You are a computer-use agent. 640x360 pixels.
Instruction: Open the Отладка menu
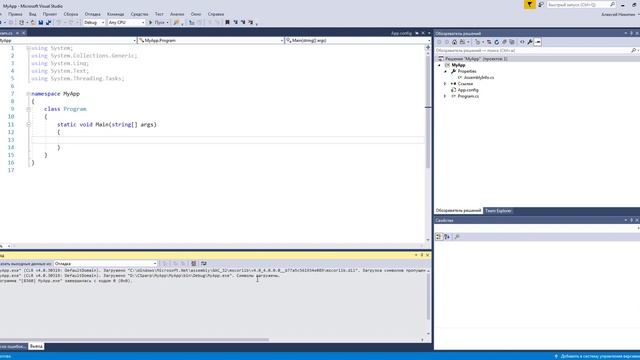pyautogui.click(x=93, y=14)
